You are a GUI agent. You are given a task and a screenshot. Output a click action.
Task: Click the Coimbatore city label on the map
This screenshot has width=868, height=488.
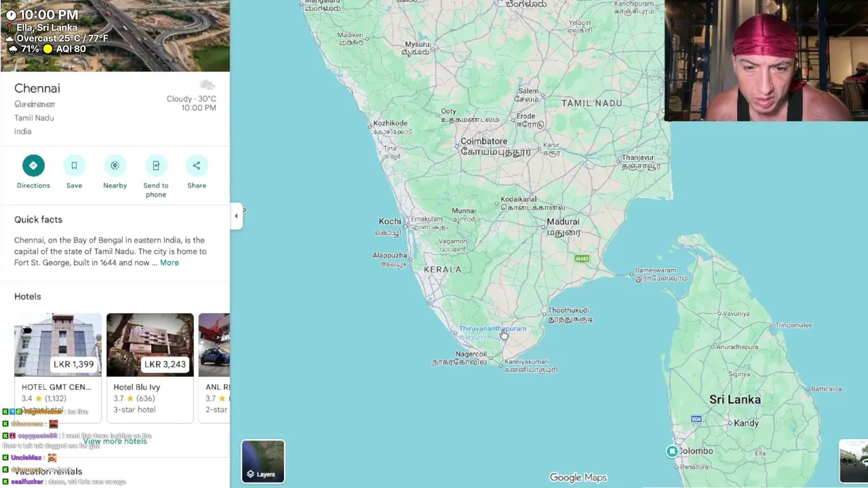(484, 141)
